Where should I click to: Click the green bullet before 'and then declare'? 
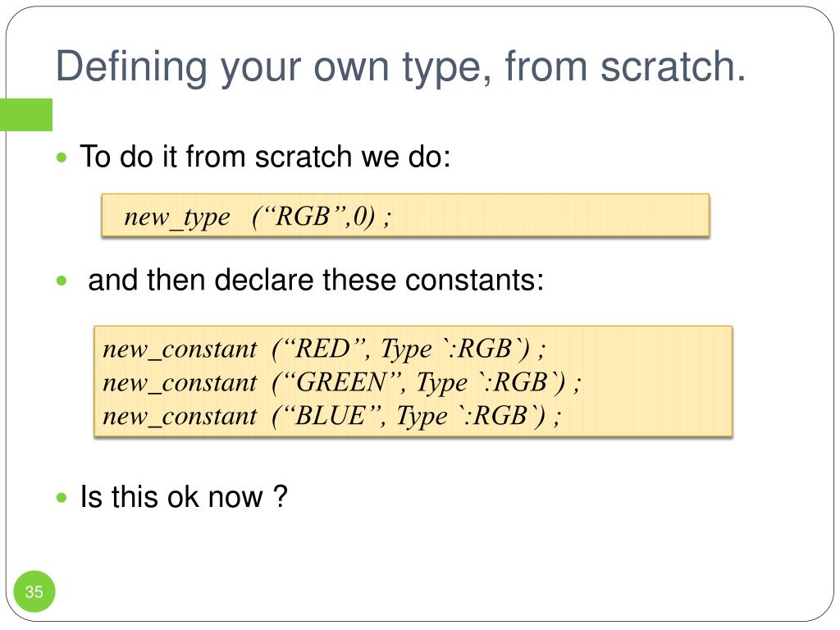click(62, 281)
